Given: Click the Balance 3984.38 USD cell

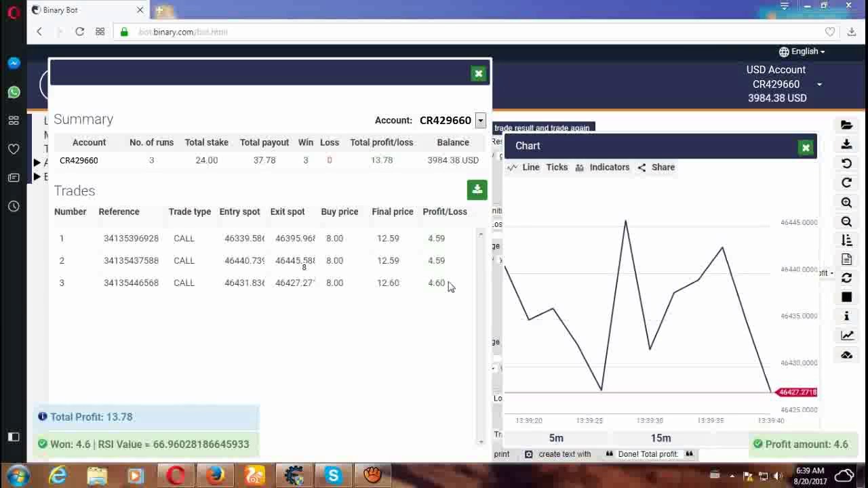Looking at the screenshot, I should click(x=453, y=160).
